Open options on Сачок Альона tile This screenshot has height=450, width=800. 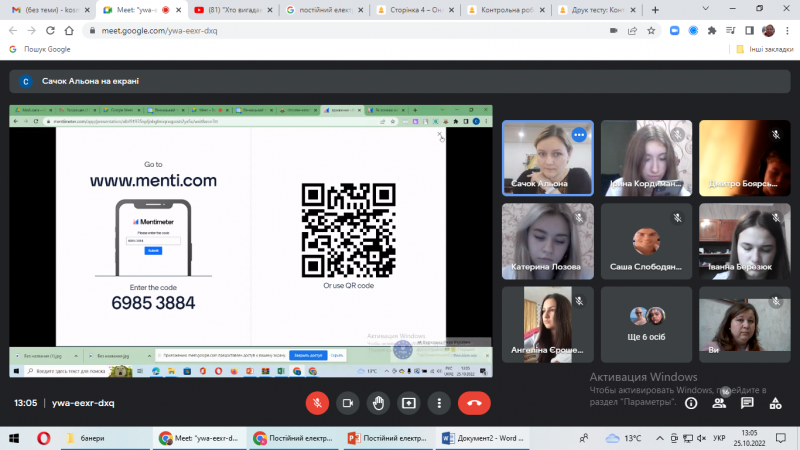coord(579,135)
